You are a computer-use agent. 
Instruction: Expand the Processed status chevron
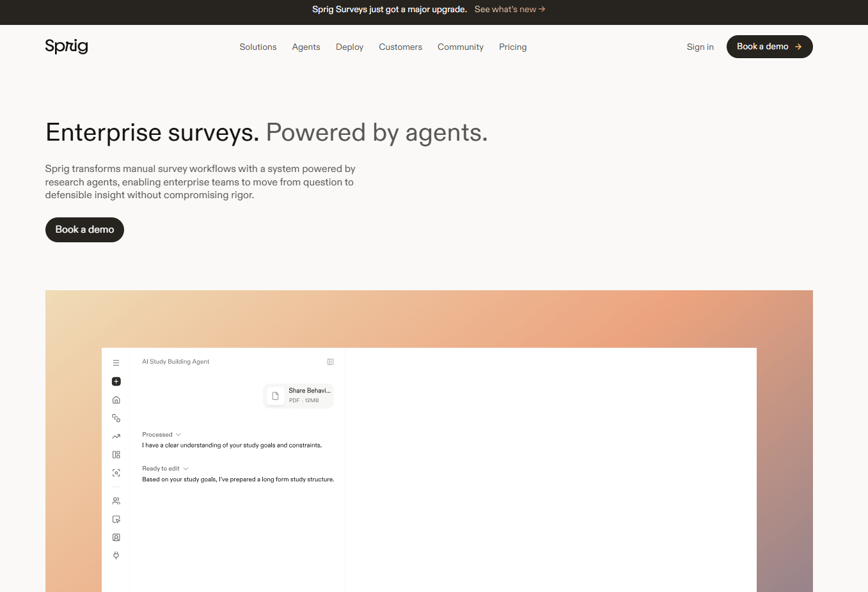pos(178,435)
